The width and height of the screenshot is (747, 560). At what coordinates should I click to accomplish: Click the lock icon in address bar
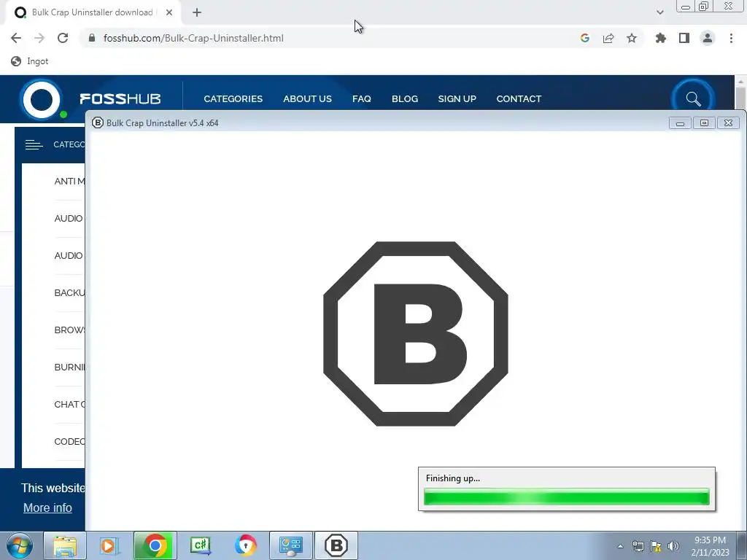pos(92,38)
